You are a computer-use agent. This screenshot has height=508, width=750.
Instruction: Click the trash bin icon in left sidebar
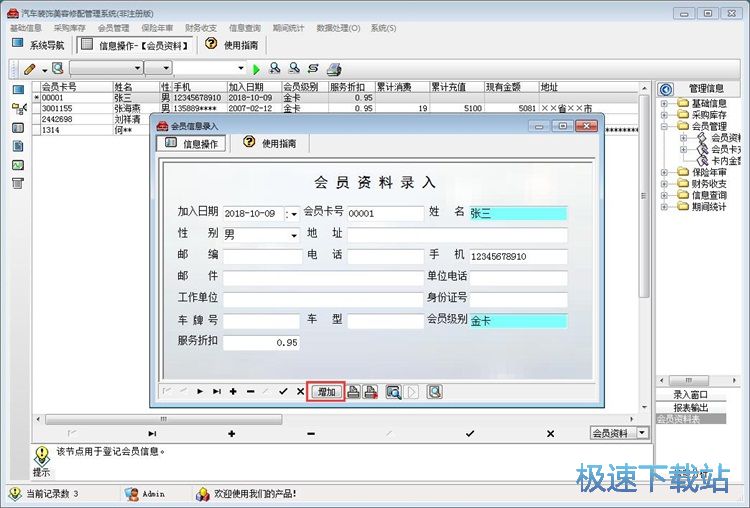[18, 183]
